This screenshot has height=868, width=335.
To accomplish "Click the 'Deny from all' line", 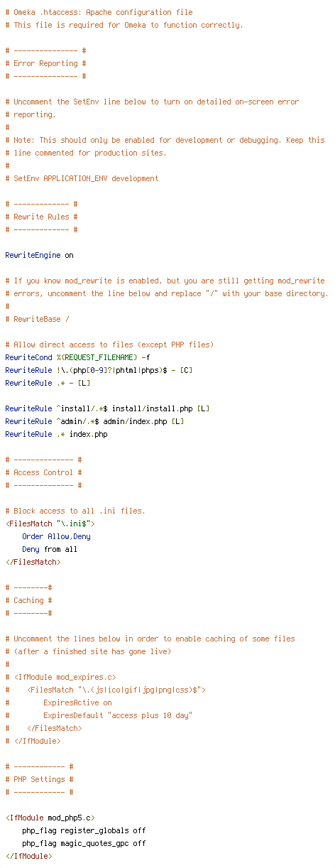I will click(x=50, y=549).
